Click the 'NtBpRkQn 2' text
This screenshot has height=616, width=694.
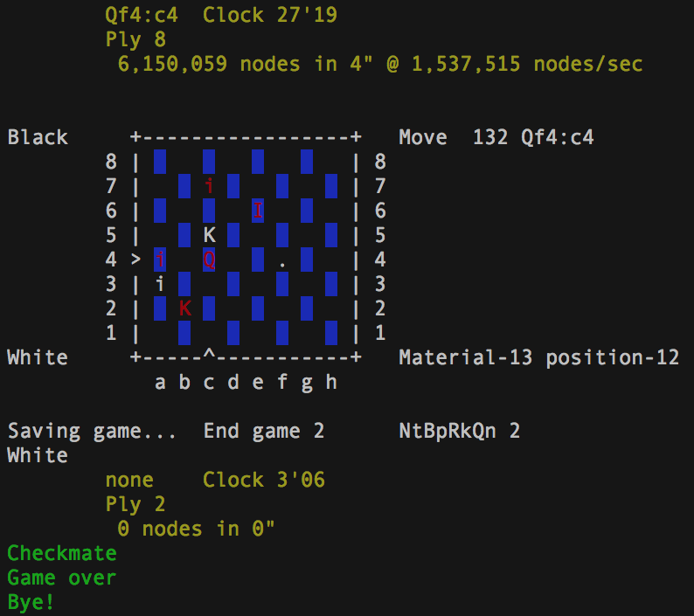pos(460,431)
